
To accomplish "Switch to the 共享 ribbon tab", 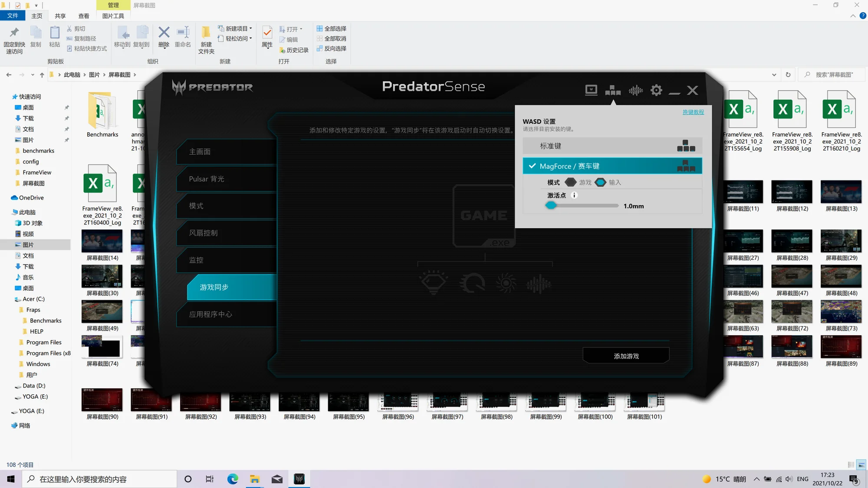I will pyautogui.click(x=60, y=16).
